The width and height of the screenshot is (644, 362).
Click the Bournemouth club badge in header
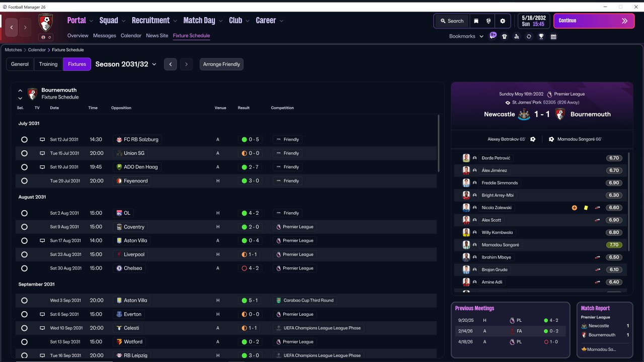(46, 22)
